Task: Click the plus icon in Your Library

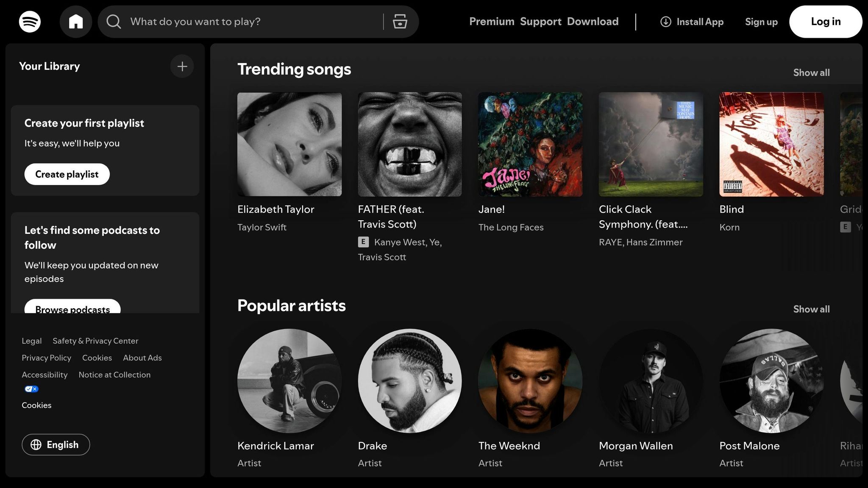Action: 182,67
